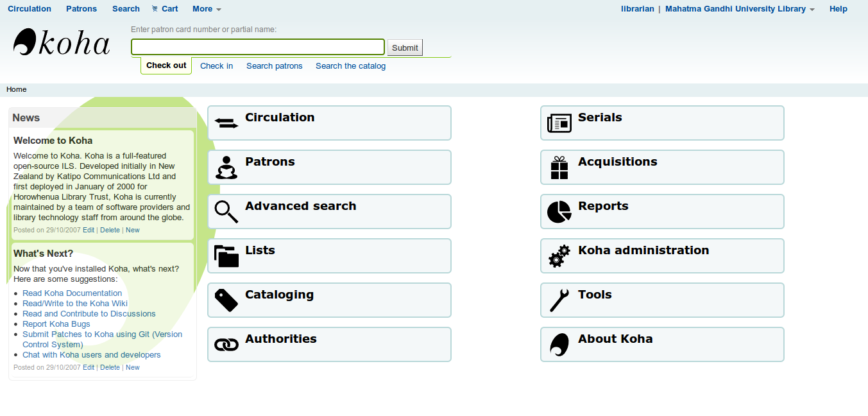Click the Advanced search magnifier icon
The height and width of the screenshot is (416, 868).
coord(226,211)
